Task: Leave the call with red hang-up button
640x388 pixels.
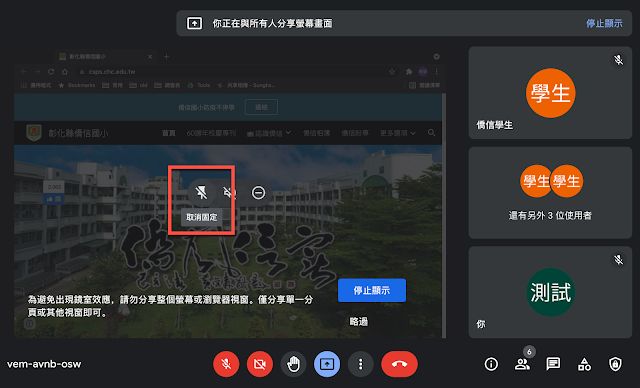Action: pos(399,364)
